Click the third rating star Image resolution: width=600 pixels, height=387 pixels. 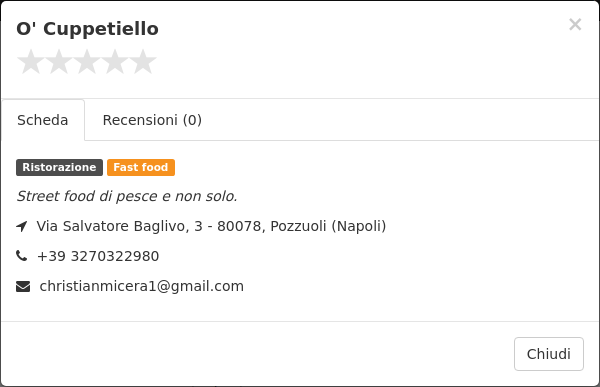click(87, 62)
